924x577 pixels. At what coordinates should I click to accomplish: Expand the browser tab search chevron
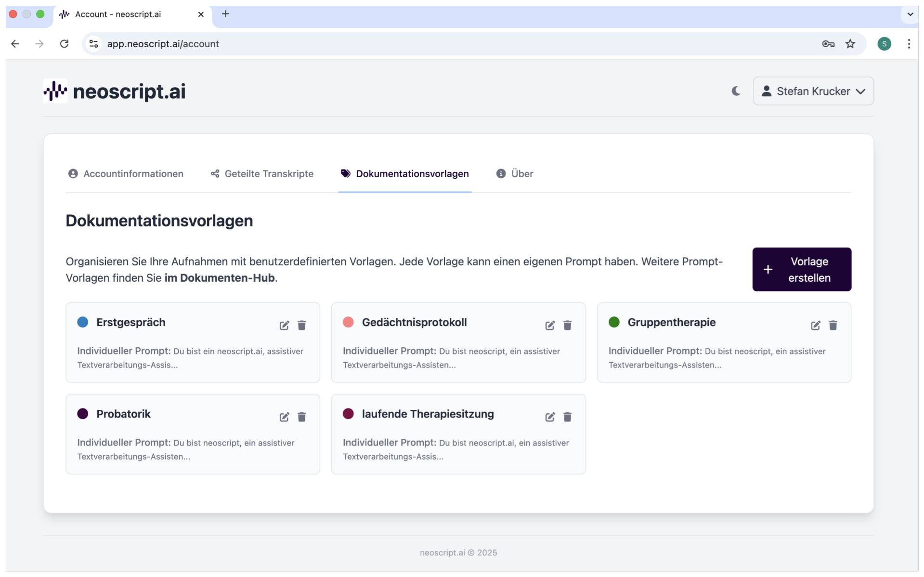tap(910, 14)
